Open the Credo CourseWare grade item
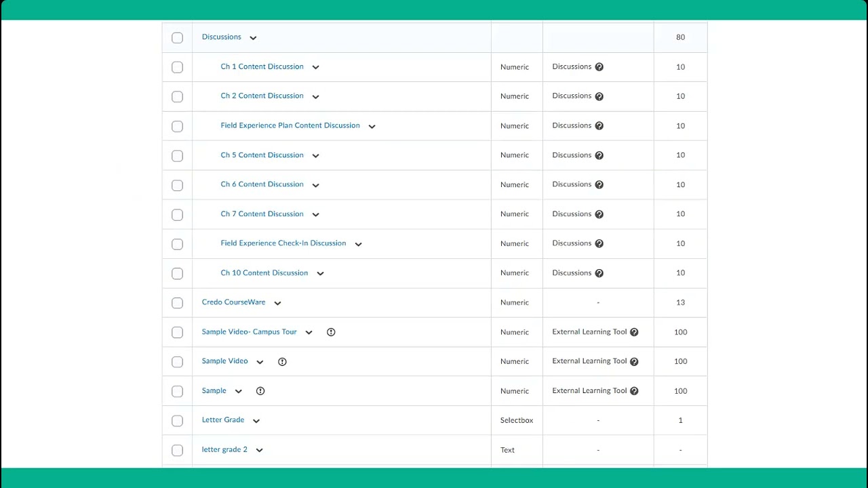Screen dimensions: 868x488 click(233, 302)
